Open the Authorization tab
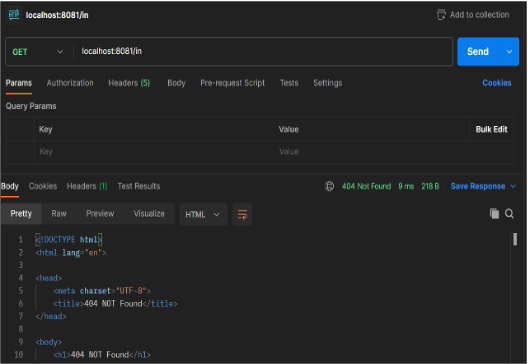This screenshot has width=528, height=364. 70,83
